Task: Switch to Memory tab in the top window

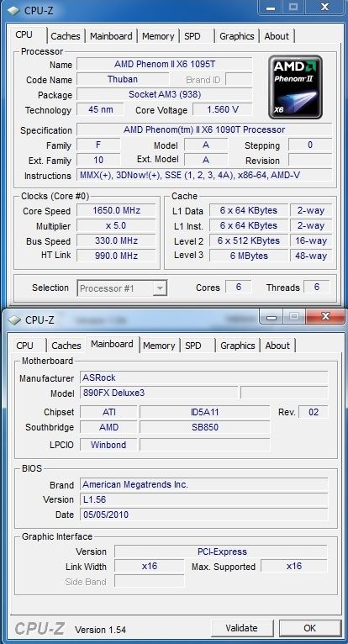Action: coord(158,36)
